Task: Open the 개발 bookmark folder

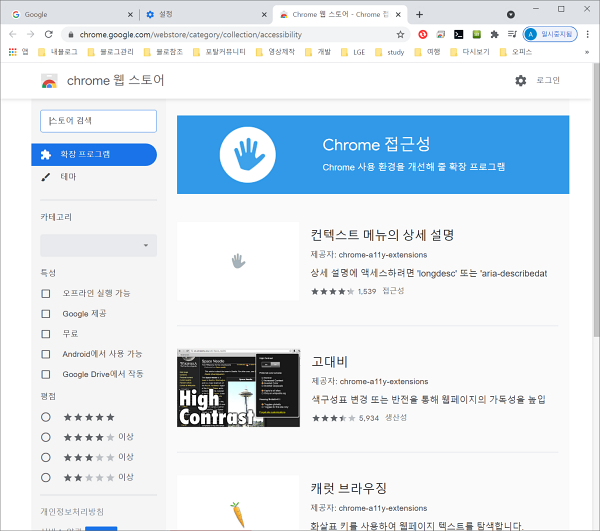Action: coord(318,52)
